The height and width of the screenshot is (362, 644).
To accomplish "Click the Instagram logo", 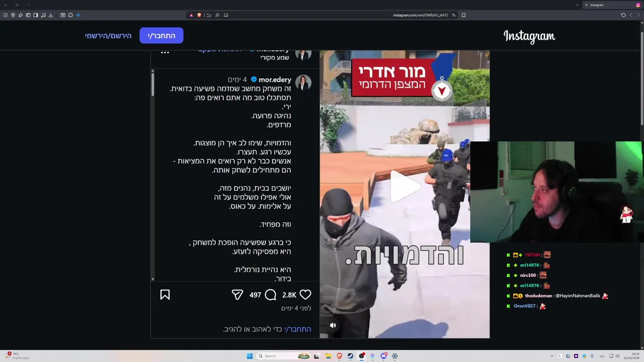I will (529, 36).
